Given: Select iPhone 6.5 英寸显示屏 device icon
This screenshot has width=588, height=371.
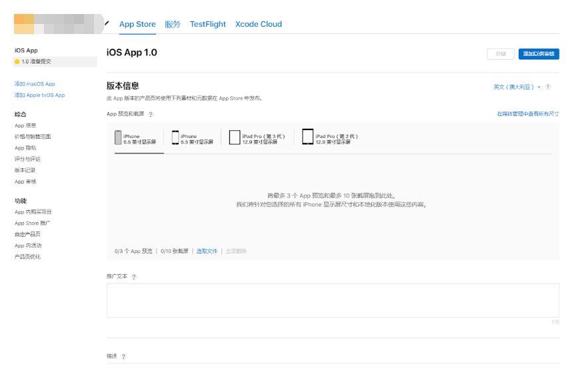Looking at the screenshot, I should click(x=118, y=137).
